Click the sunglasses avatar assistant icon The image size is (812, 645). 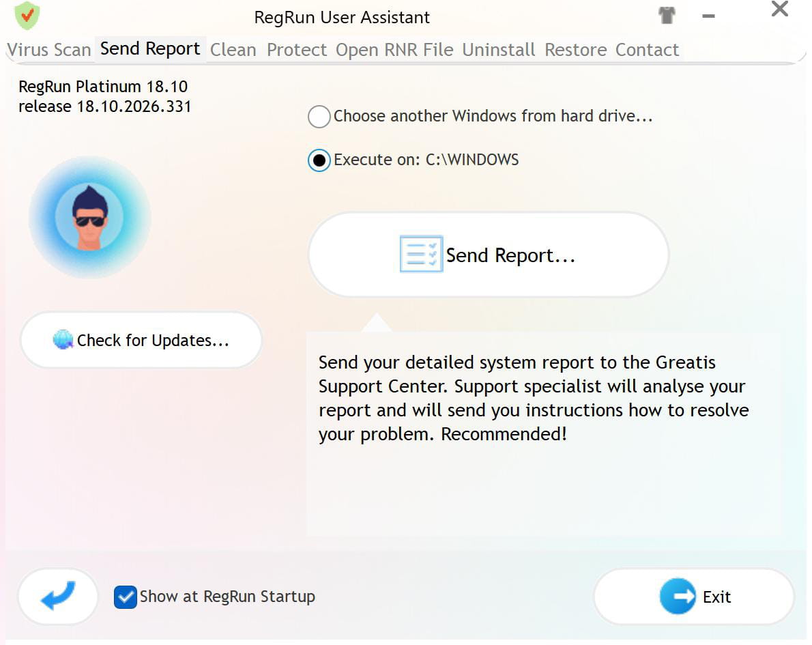[x=89, y=218]
